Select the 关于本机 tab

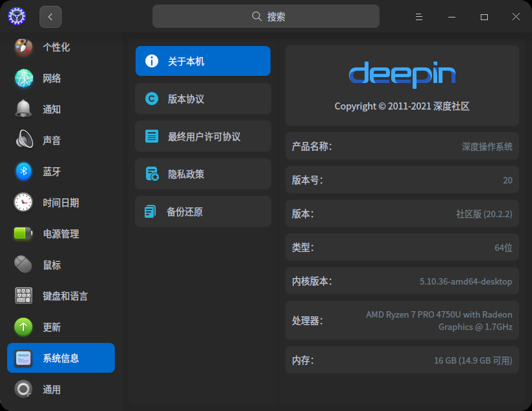203,61
